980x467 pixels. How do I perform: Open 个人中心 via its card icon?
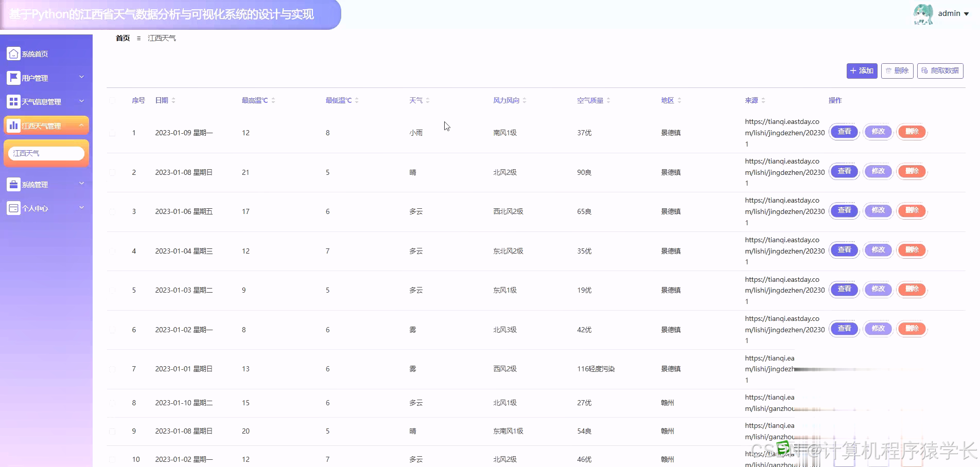[13, 208]
